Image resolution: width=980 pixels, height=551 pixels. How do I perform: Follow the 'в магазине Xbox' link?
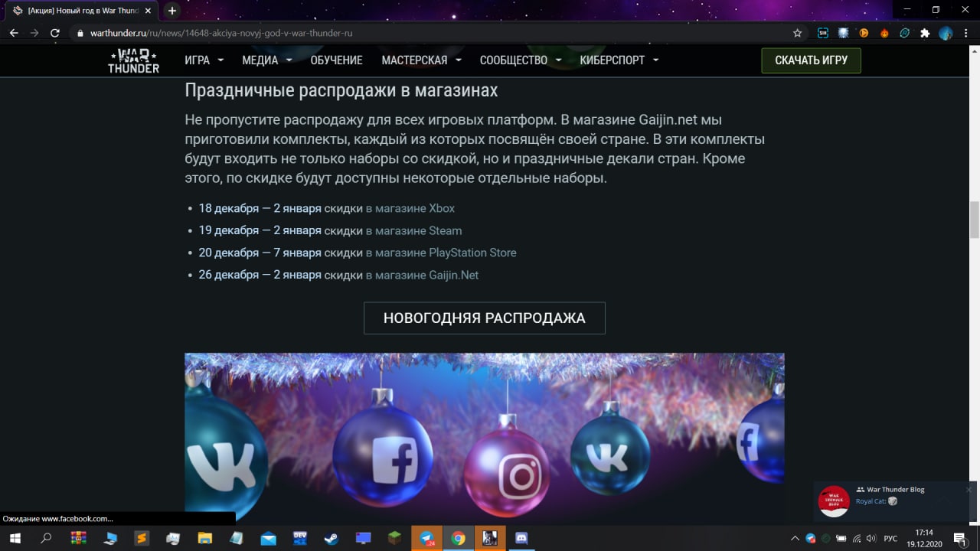[410, 208]
